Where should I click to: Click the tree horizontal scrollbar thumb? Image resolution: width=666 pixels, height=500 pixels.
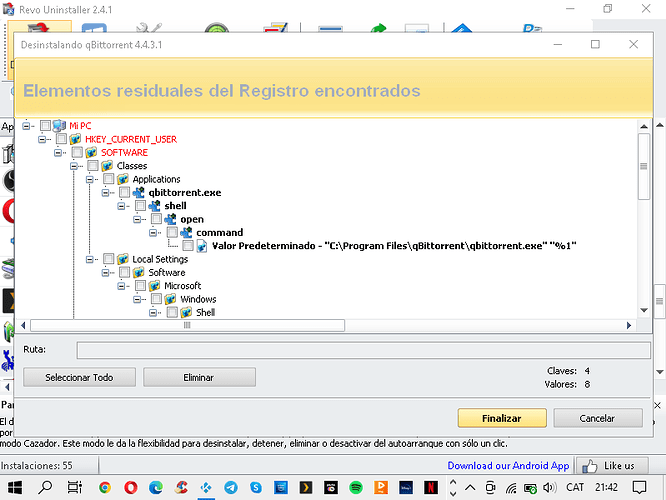[187, 325]
